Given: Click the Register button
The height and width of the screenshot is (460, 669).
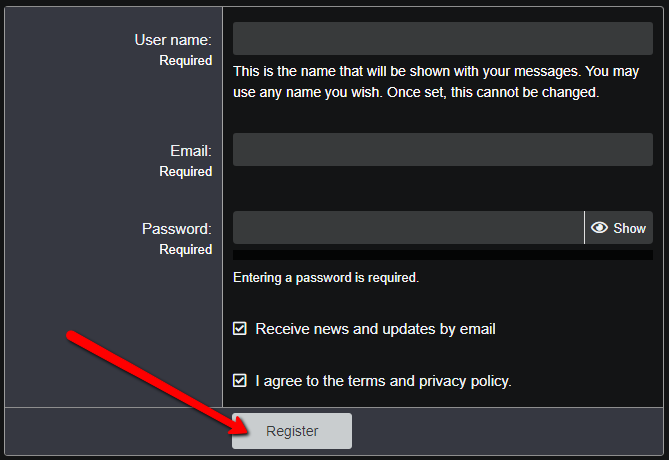Looking at the screenshot, I should click(x=292, y=431).
